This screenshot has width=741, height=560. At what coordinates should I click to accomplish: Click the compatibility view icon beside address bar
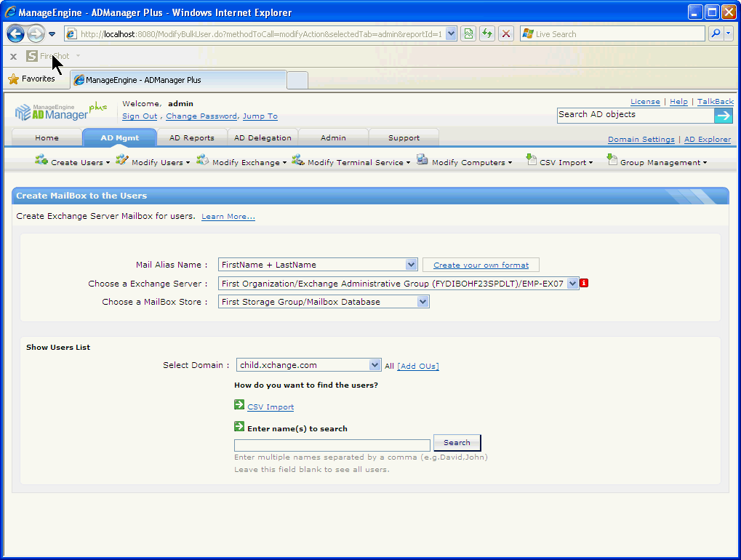pos(468,33)
